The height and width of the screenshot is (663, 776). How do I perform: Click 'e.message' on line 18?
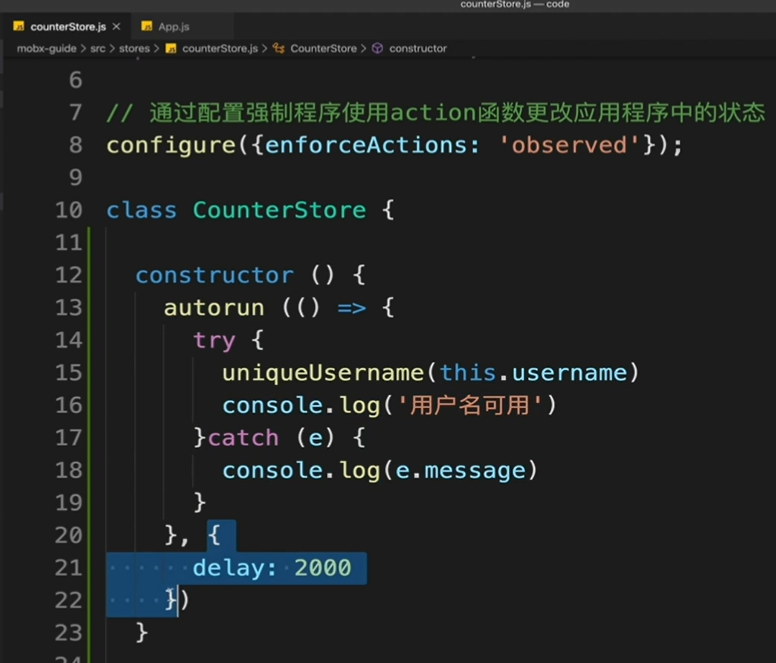coord(460,471)
